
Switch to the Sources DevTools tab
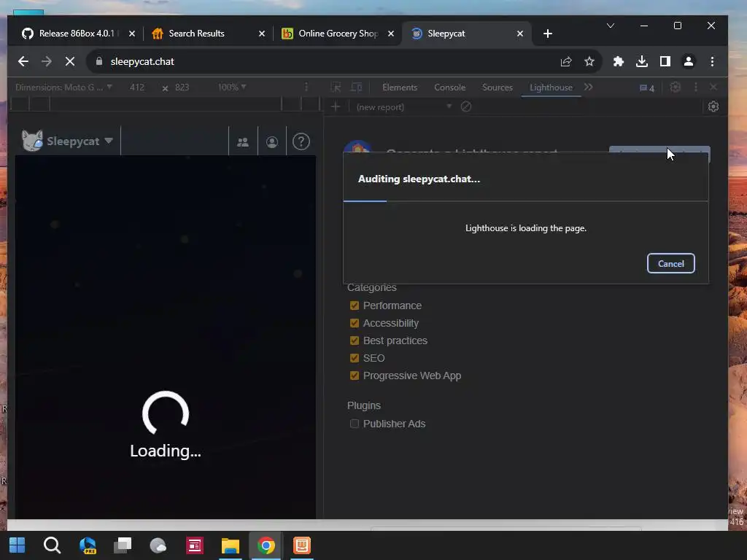(x=497, y=87)
